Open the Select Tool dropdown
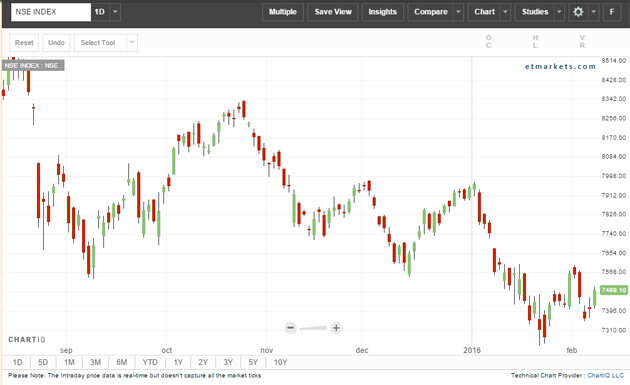This screenshot has width=630, height=385. point(106,43)
